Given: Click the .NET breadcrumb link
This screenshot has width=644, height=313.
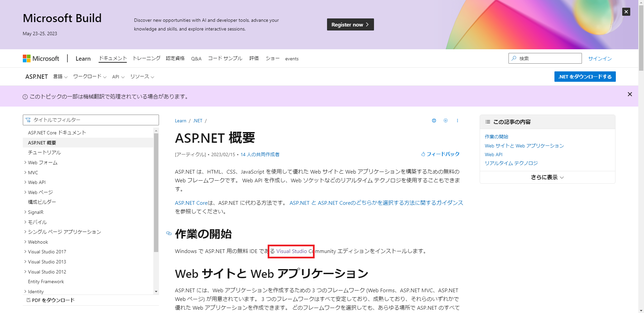Looking at the screenshot, I should point(198,121).
